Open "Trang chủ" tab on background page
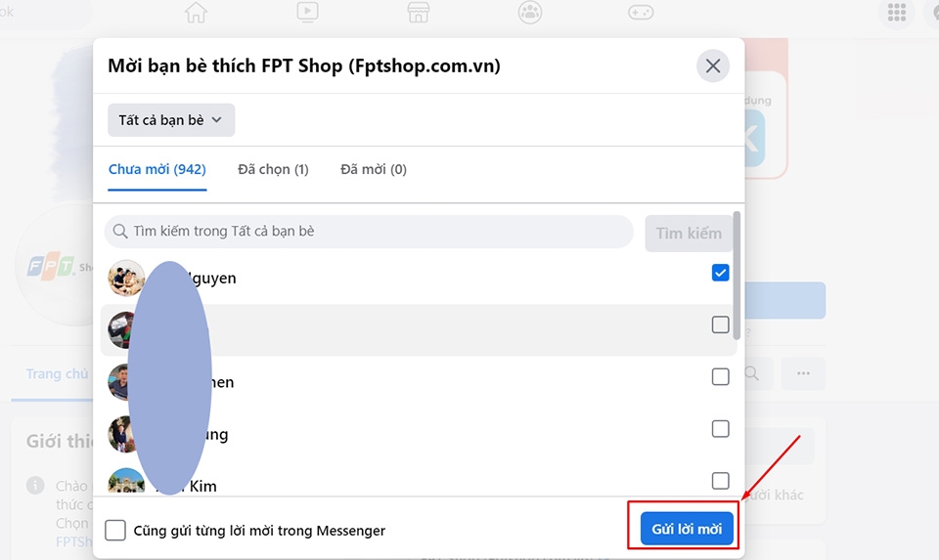Screen dimensions: 939x560 [x=57, y=374]
